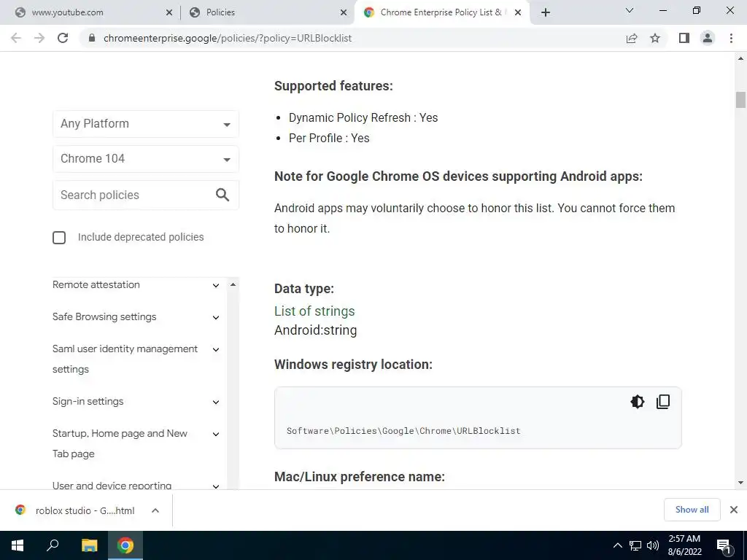Go forward to next page
Image resolution: width=747 pixels, height=560 pixels.
(x=39, y=38)
